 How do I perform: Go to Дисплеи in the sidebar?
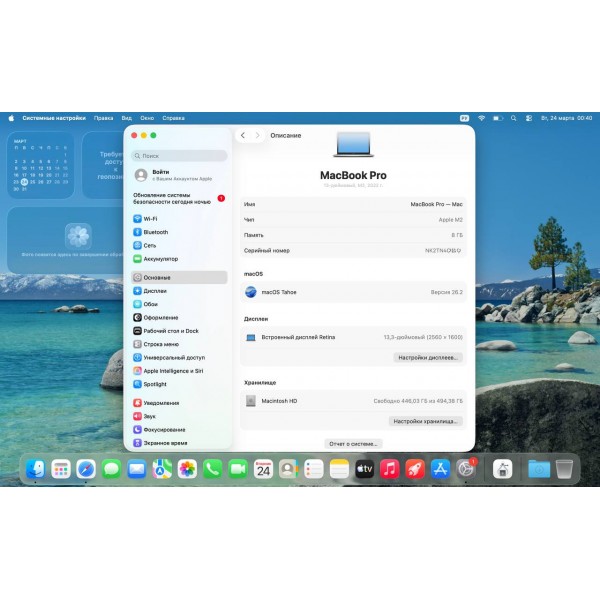point(155,291)
